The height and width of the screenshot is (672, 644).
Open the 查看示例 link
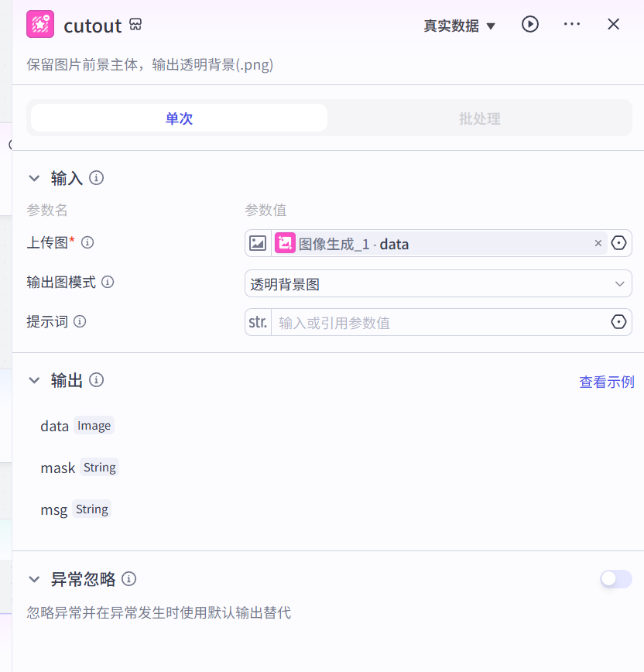(x=606, y=381)
